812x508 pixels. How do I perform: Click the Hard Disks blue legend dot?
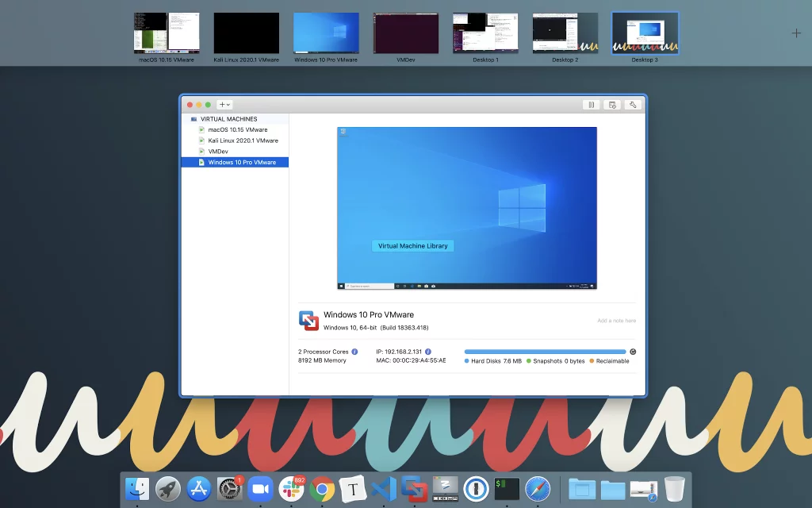coord(466,361)
